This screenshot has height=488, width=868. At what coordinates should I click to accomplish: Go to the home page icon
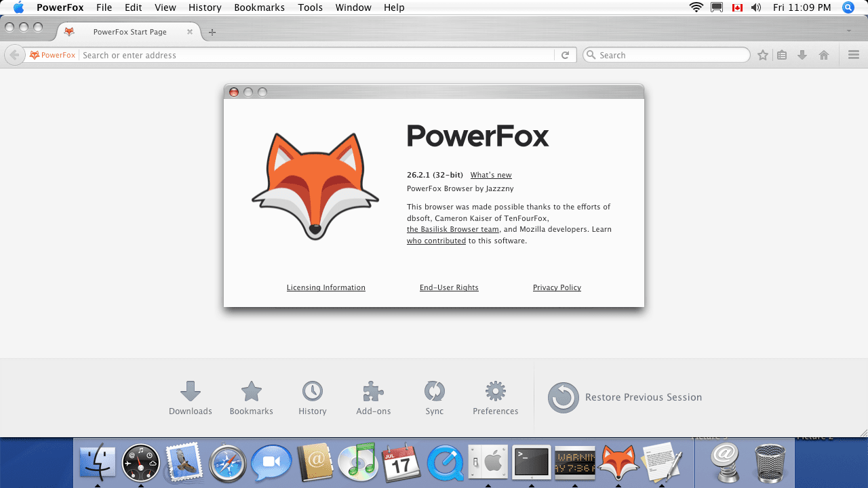point(824,55)
